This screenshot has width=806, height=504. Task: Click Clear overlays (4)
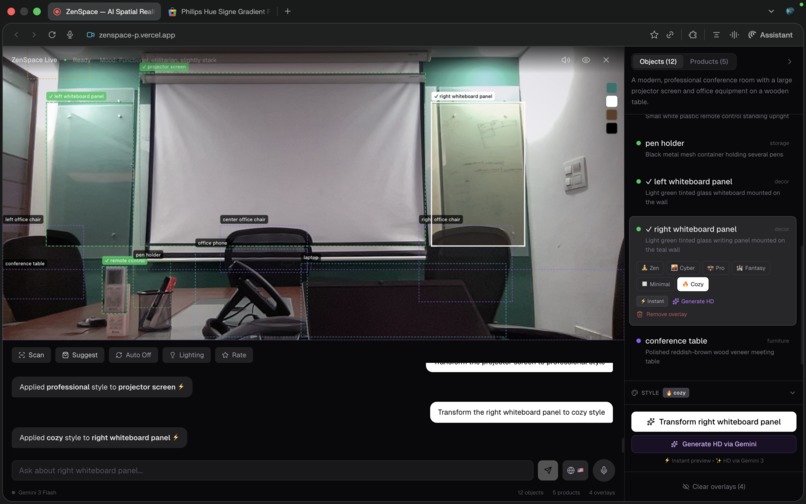[713, 487]
